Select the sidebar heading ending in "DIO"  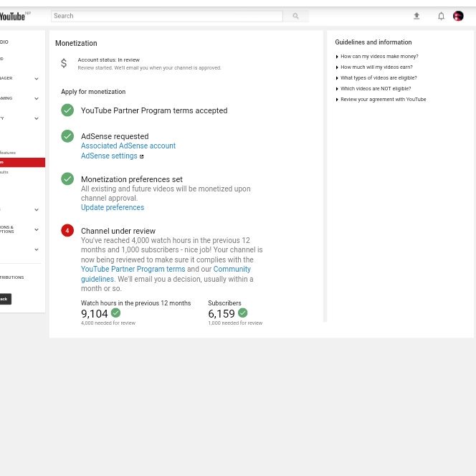pyautogui.click(x=4, y=42)
